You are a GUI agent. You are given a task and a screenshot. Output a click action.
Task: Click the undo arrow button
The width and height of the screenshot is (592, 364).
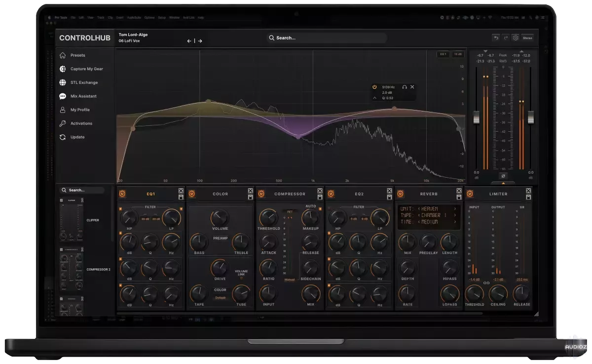(x=496, y=38)
